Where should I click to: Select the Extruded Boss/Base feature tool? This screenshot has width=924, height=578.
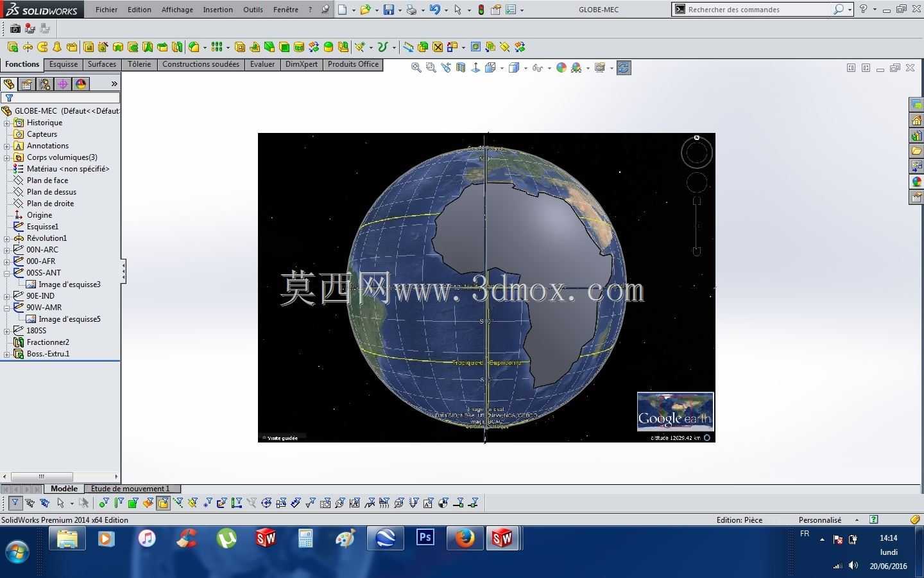(x=12, y=47)
